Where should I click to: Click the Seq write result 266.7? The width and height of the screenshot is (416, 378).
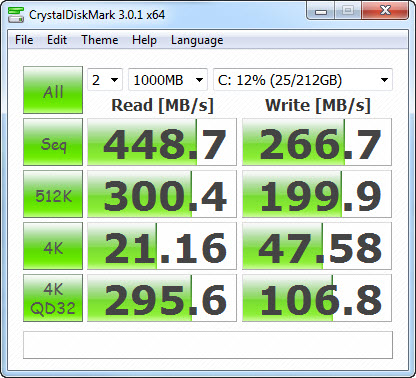pos(317,142)
